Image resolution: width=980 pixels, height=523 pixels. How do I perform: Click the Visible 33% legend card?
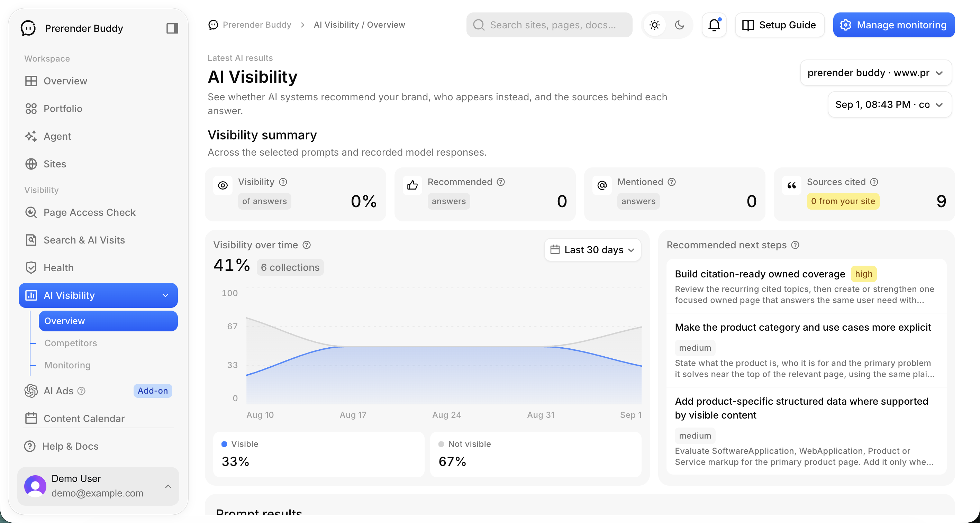coord(319,455)
